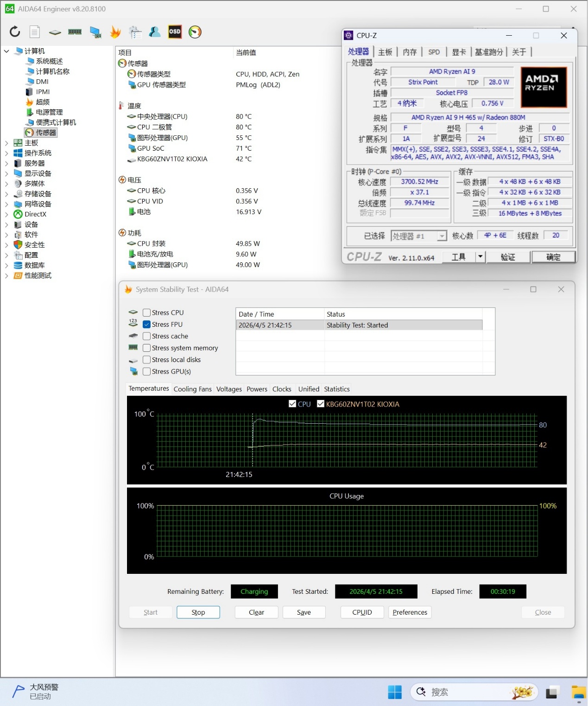The width and height of the screenshot is (588, 706).
Task: Expand the 服务器 tree node
Action: [6, 163]
